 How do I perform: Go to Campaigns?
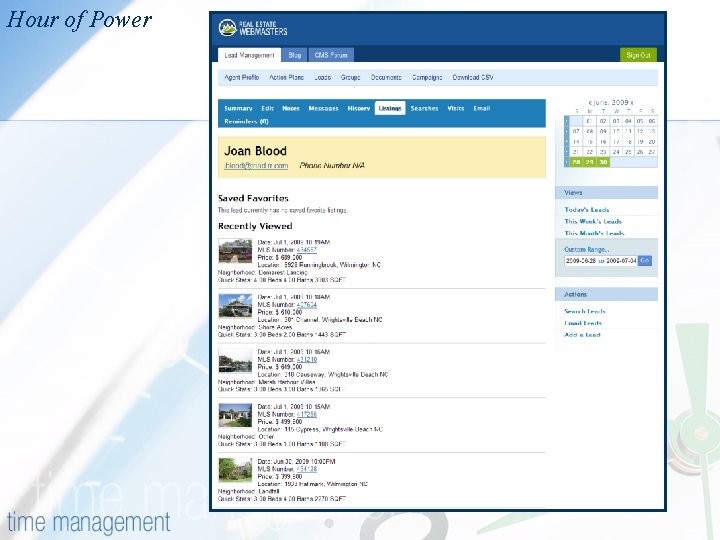click(427, 77)
